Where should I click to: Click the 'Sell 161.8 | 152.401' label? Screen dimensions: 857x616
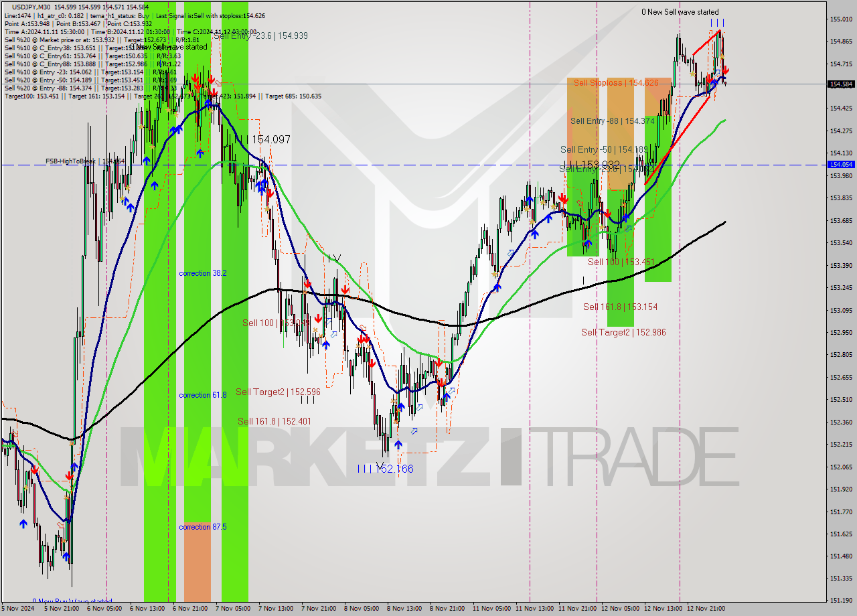coord(275,421)
